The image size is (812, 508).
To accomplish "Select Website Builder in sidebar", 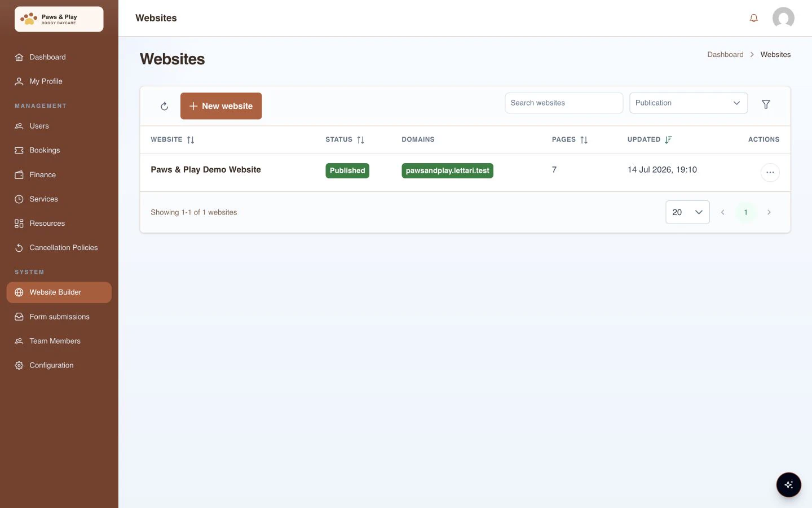I will pos(59,292).
